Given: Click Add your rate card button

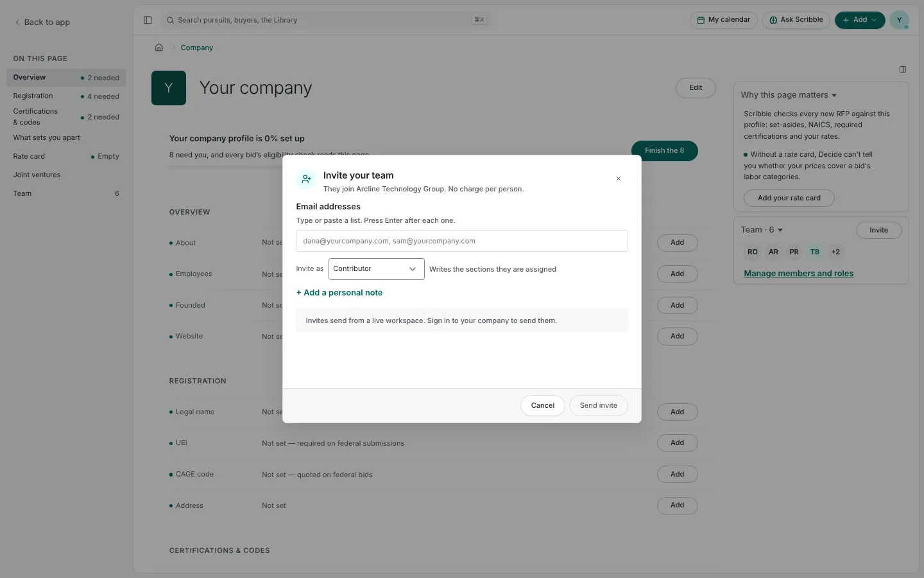Looking at the screenshot, I should 789,198.
